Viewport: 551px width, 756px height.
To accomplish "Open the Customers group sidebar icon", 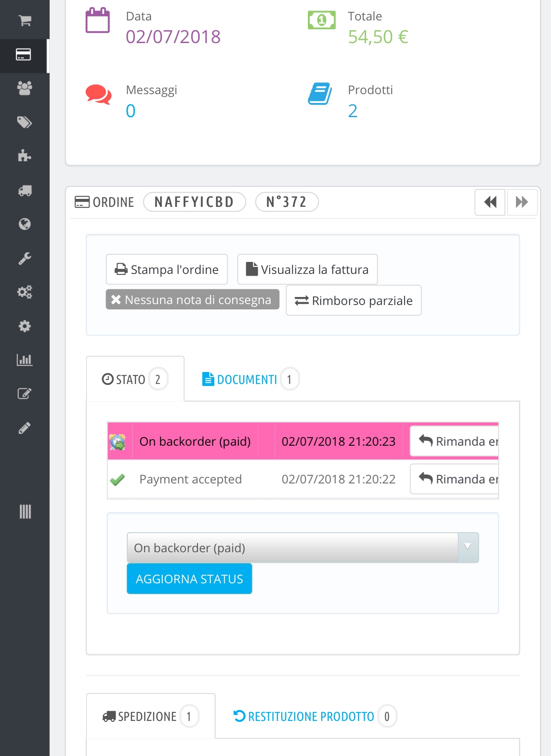I will 25,88.
